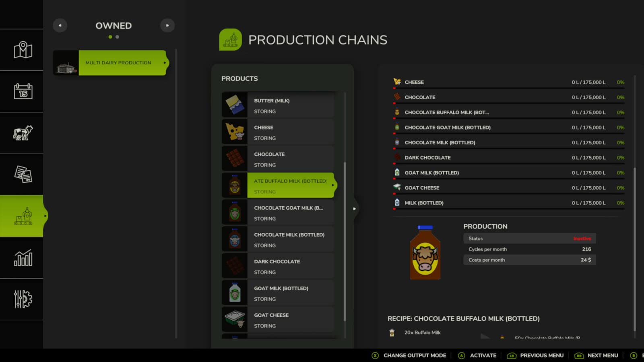Open the animals page cow icon
The width and height of the screenshot is (644, 362).
tap(23, 133)
